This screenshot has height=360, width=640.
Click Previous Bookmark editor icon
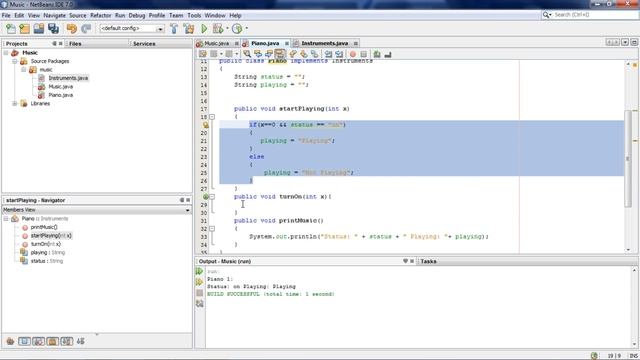pyautogui.click(x=293, y=54)
